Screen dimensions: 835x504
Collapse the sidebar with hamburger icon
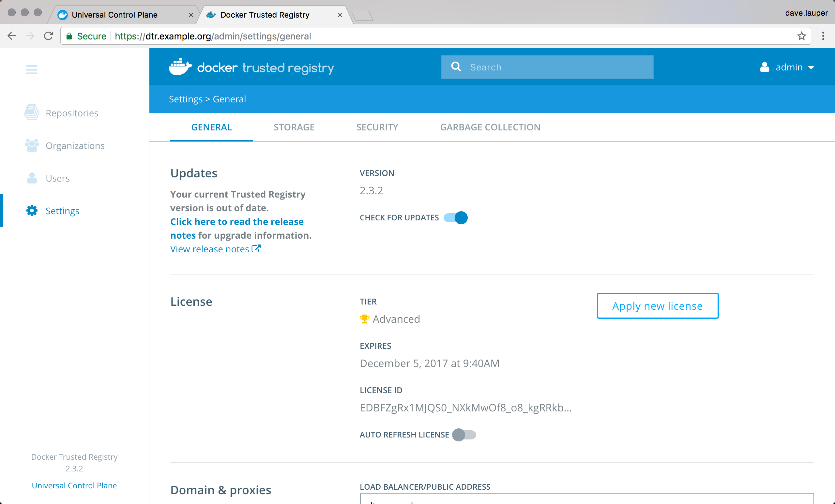coord(32,69)
